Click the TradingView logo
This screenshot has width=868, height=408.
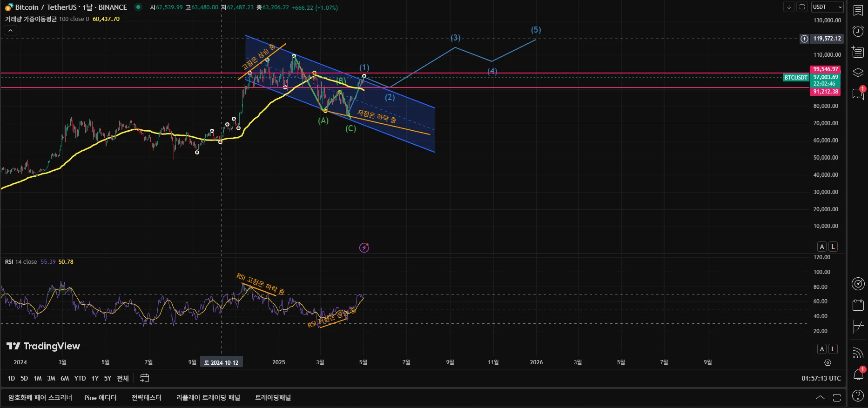pyautogui.click(x=43, y=346)
